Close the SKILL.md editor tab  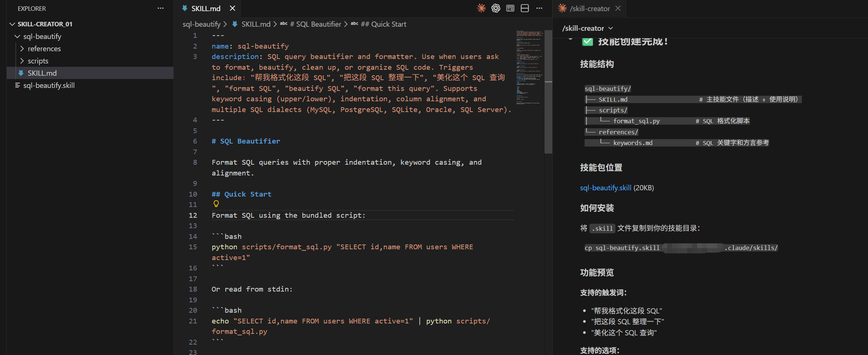pyautogui.click(x=233, y=8)
